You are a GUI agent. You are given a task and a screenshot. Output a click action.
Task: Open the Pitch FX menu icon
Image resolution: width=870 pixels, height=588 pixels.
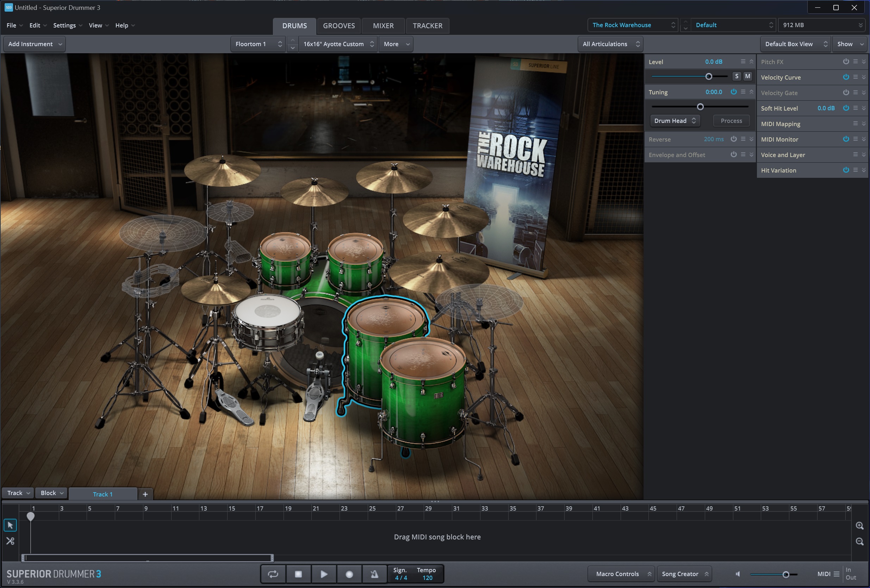coord(856,61)
